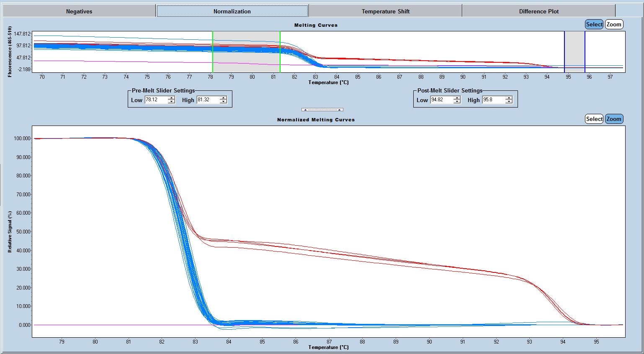Decrease the Post-Melt High value with down arrow

pyautogui.click(x=509, y=102)
